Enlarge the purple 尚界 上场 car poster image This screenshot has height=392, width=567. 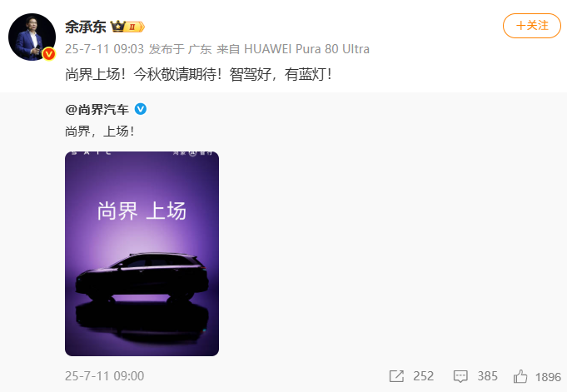point(142,254)
